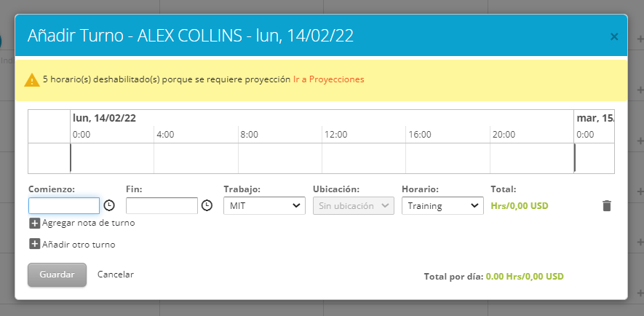Click into the Fin end time field
The image size is (644, 316).
(x=162, y=206)
